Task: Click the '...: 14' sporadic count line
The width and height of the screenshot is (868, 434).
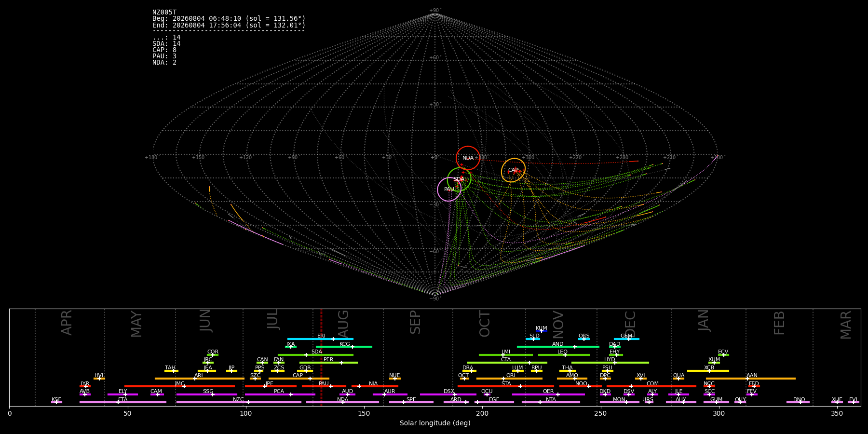Action: click(166, 38)
